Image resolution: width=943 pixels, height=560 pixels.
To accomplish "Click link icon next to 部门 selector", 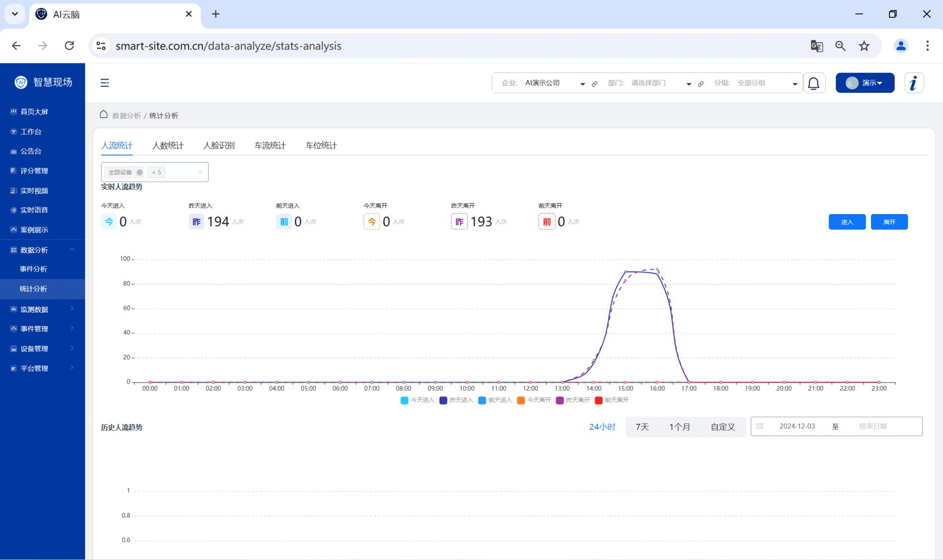I will click(x=701, y=84).
